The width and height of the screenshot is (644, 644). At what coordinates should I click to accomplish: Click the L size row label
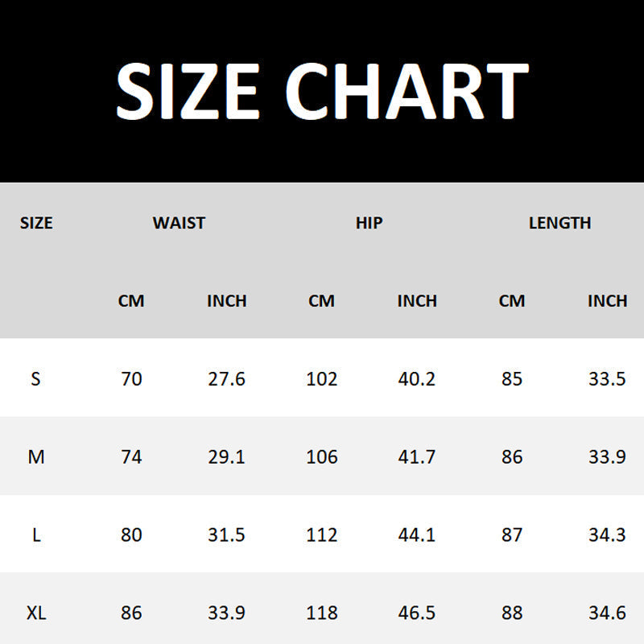(36, 535)
